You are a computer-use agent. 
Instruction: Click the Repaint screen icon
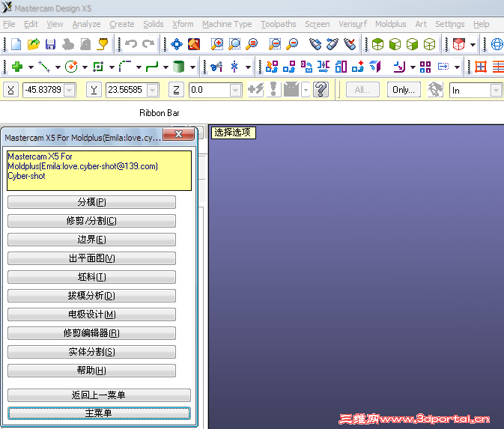[194, 44]
